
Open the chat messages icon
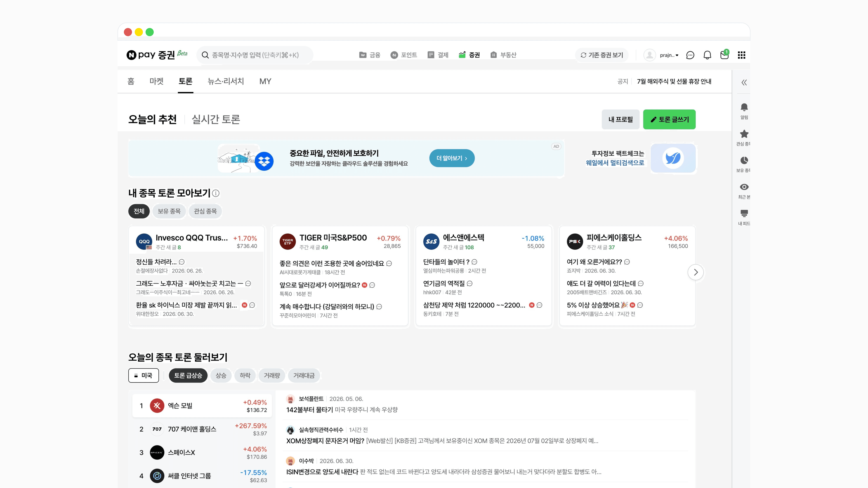pos(690,55)
